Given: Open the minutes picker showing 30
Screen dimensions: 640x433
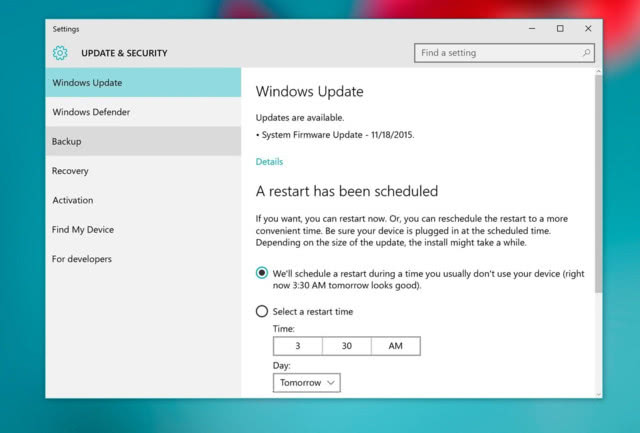Looking at the screenshot, I should [347, 346].
